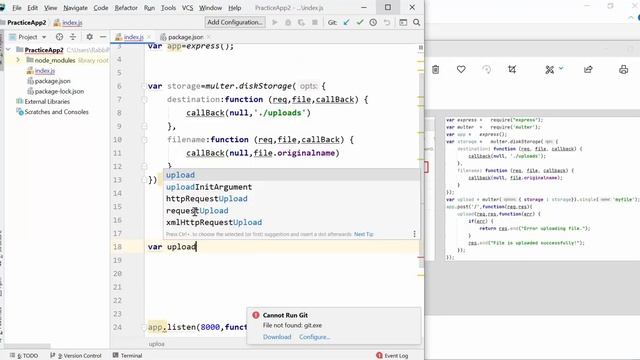640x360 pixels.
Task: Choose xmlHttpRequestUpload from suggestions
Action: 292,222
